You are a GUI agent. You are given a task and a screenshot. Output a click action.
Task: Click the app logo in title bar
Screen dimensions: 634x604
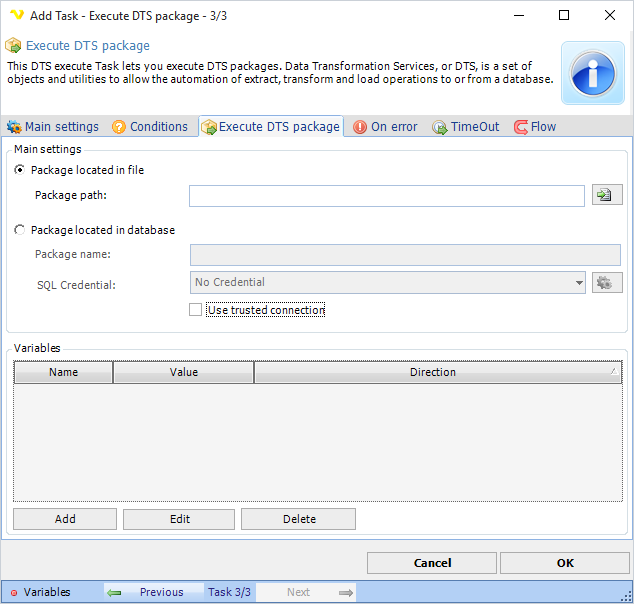(17, 15)
